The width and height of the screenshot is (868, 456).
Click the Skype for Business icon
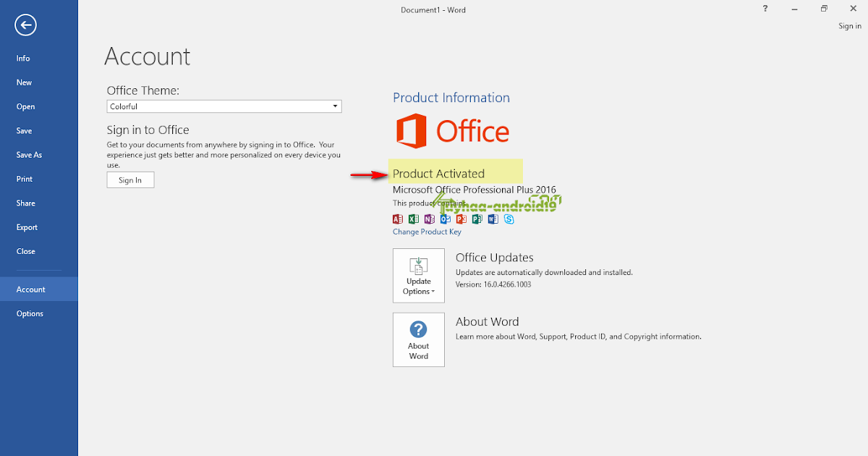[509, 219]
